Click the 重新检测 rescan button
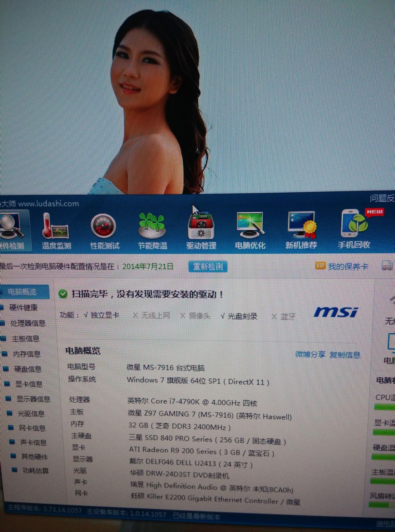This screenshot has width=395, height=532. pos(208,266)
